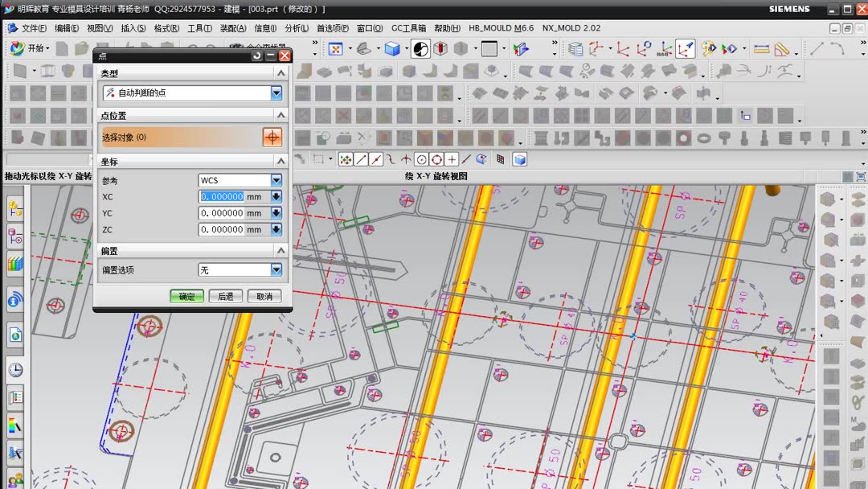
Task: Select the shaded blue cube rendering icon
Action: (x=391, y=49)
